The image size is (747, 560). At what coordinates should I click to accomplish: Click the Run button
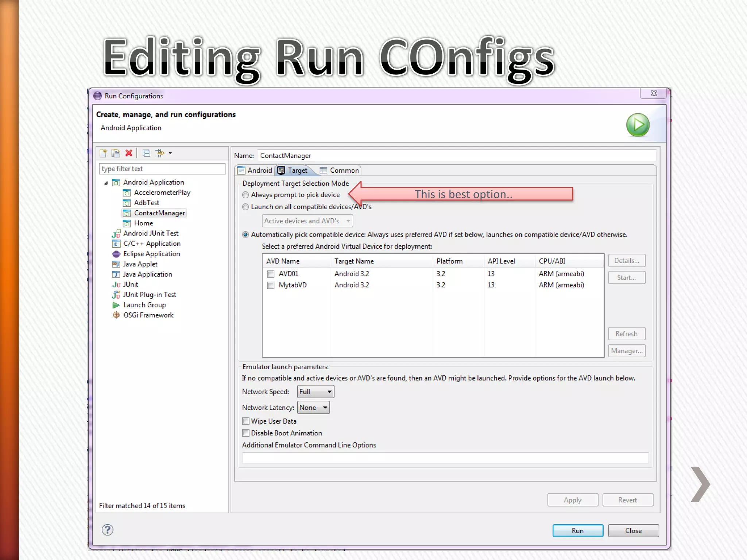point(577,530)
